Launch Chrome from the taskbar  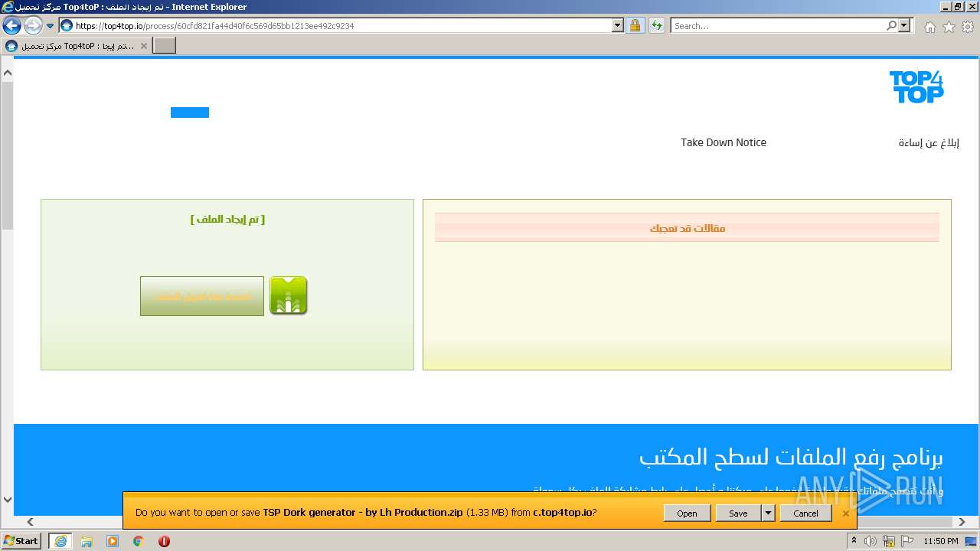(139, 541)
